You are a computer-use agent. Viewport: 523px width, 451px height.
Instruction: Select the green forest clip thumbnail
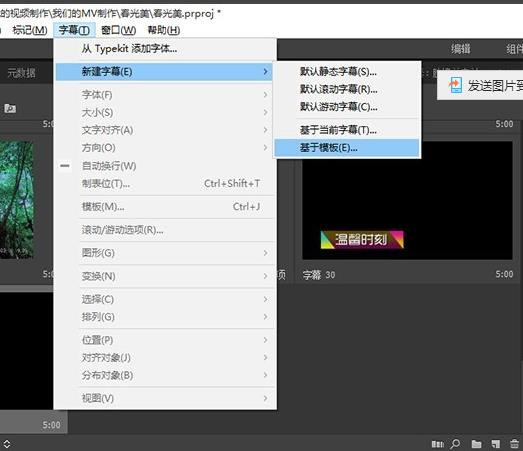tap(17, 199)
